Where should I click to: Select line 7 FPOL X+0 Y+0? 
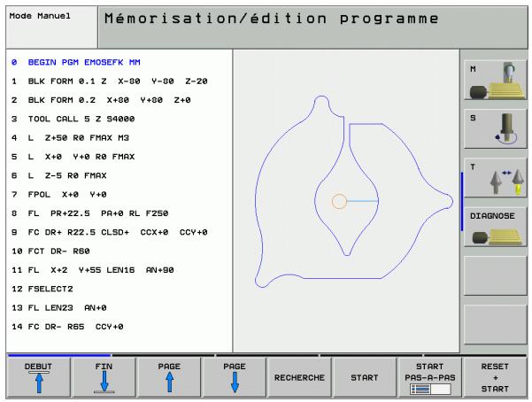[59, 195]
